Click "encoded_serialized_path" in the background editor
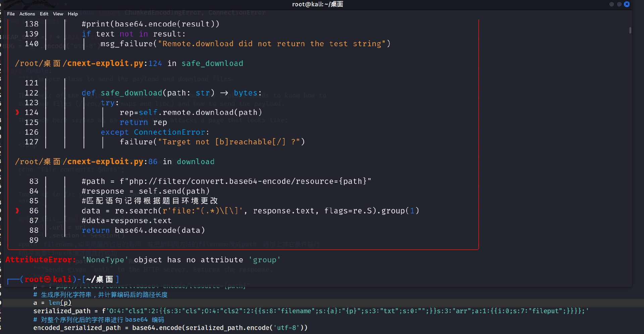644x334 pixels. (77, 328)
